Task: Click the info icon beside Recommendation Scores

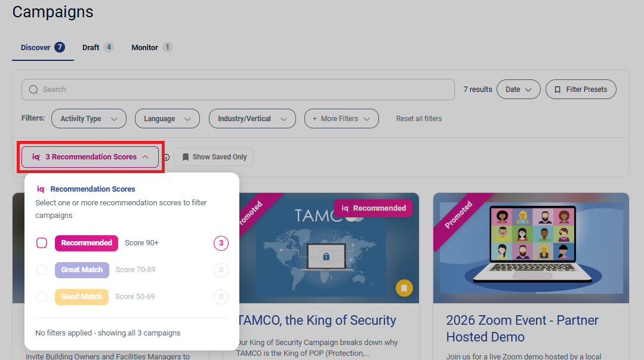Action: tap(167, 158)
